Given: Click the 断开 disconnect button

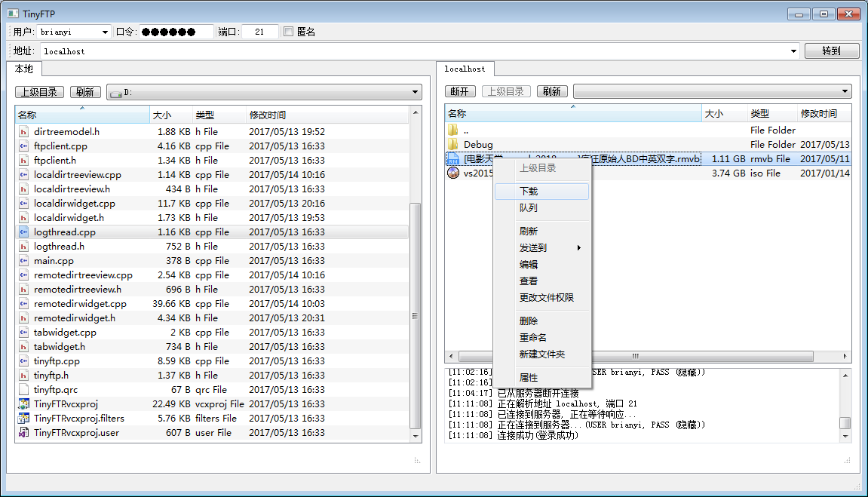Looking at the screenshot, I should (x=461, y=91).
